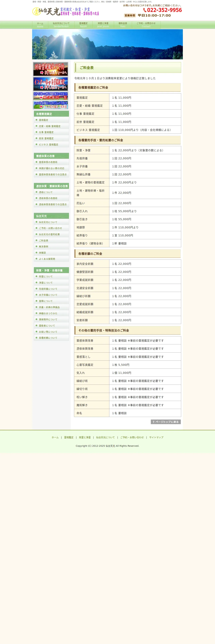
Task: Click the 解決事例一覧 banner
Action: tap(51, 96)
